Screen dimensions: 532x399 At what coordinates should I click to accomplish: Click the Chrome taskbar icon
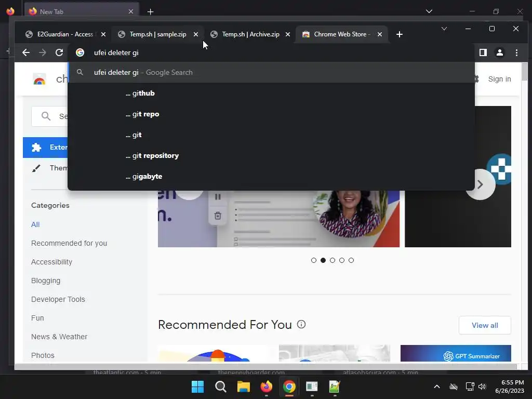[x=289, y=387]
